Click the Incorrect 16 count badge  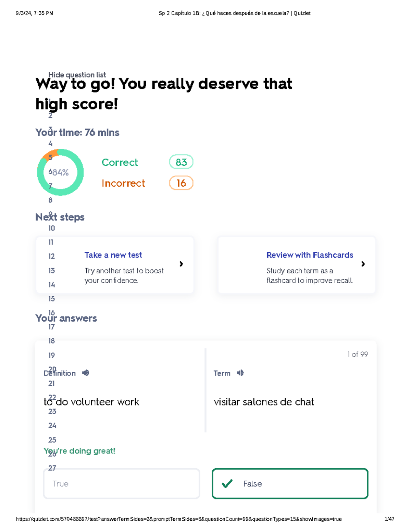coord(181,183)
